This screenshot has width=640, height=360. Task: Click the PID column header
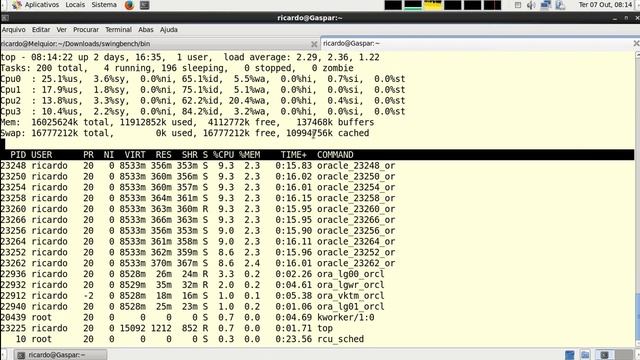tap(18, 155)
